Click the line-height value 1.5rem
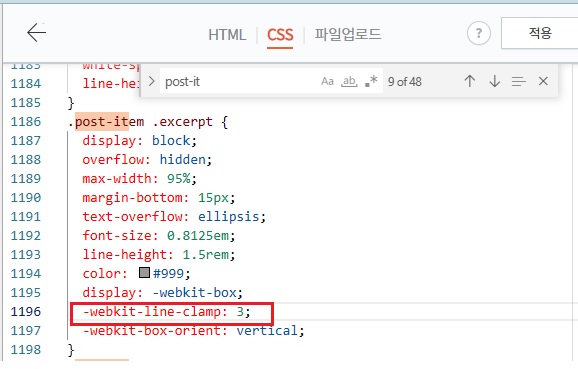578x369 pixels. 206,255
